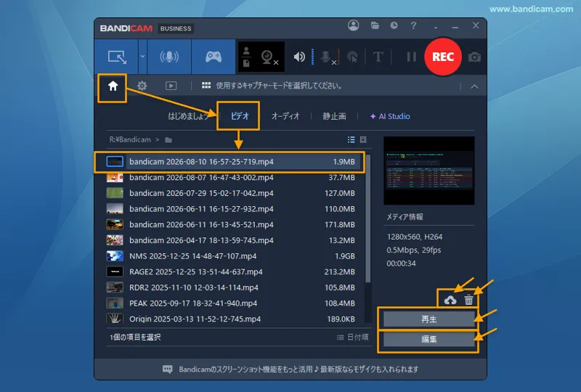Open the video playback tab icon
Image resolution: width=581 pixels, height=392 pixels.
[x=171, y=86]
